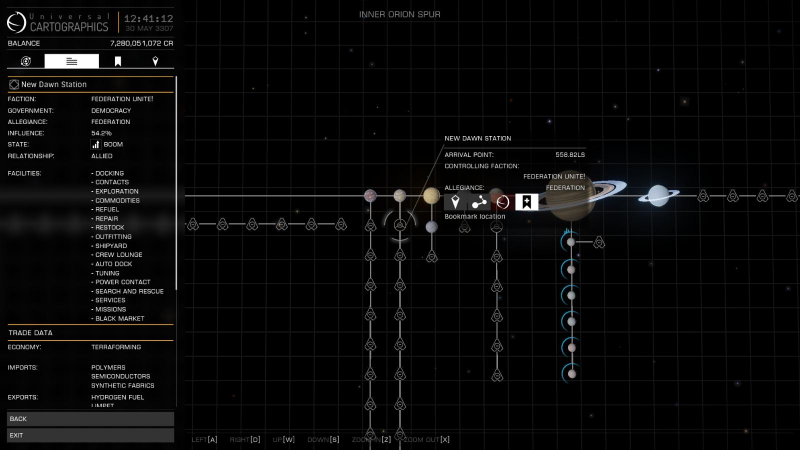Click the TERRAFORMING economy value

click(116, 347)
